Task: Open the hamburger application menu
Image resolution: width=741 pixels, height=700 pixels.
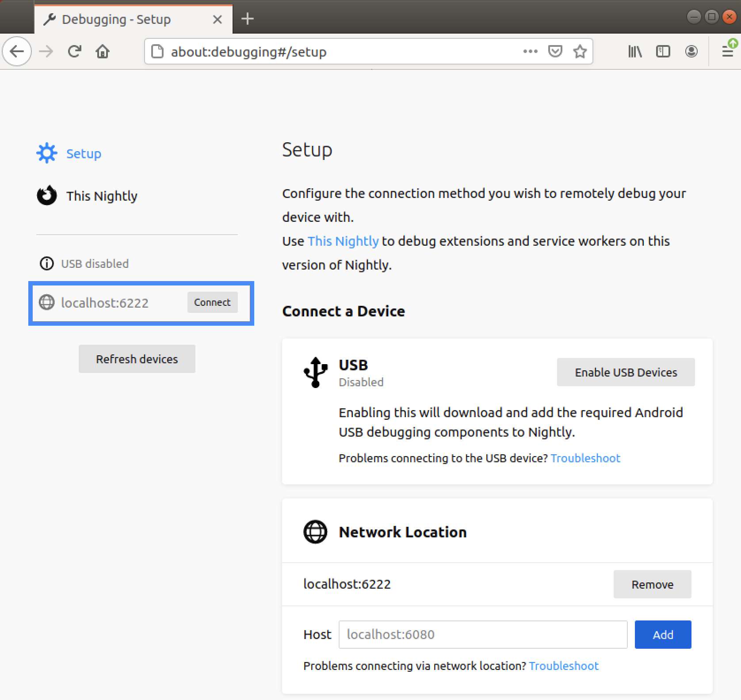Action: (727, 52)
